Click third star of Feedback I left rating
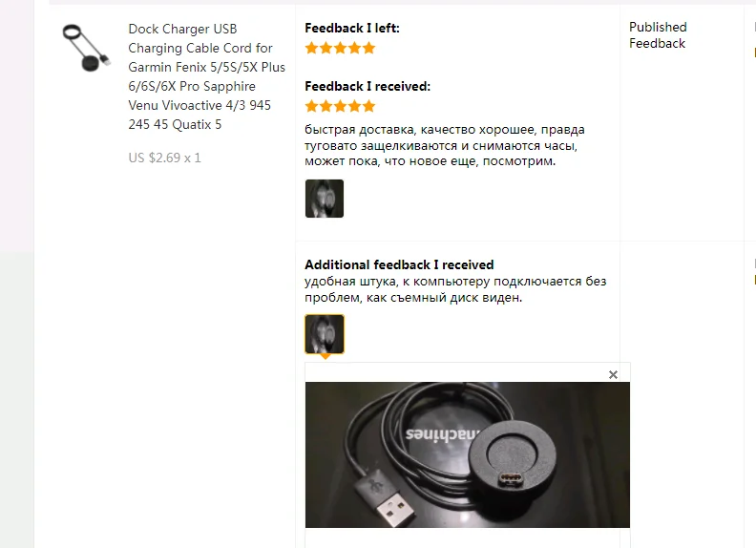Image resolution: width=756 pixels, height=548 pixels. click(x=341, y=48)
